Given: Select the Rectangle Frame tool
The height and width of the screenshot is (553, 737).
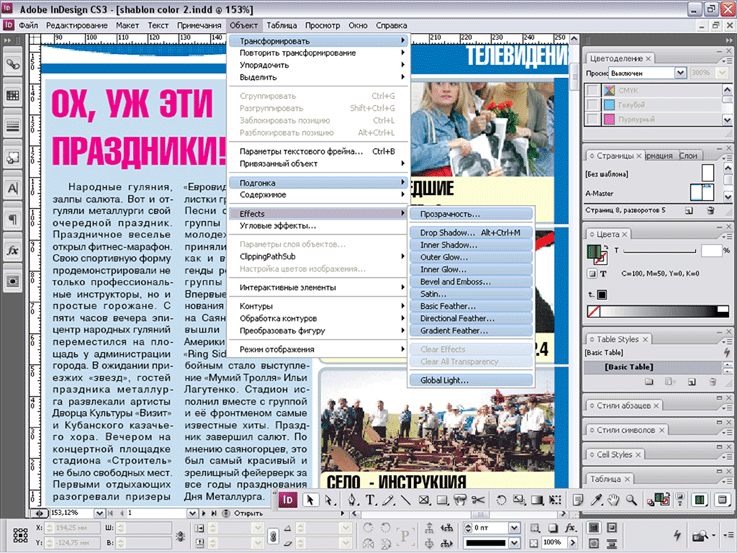Looking at the screenshot, I should click(423, 500).
